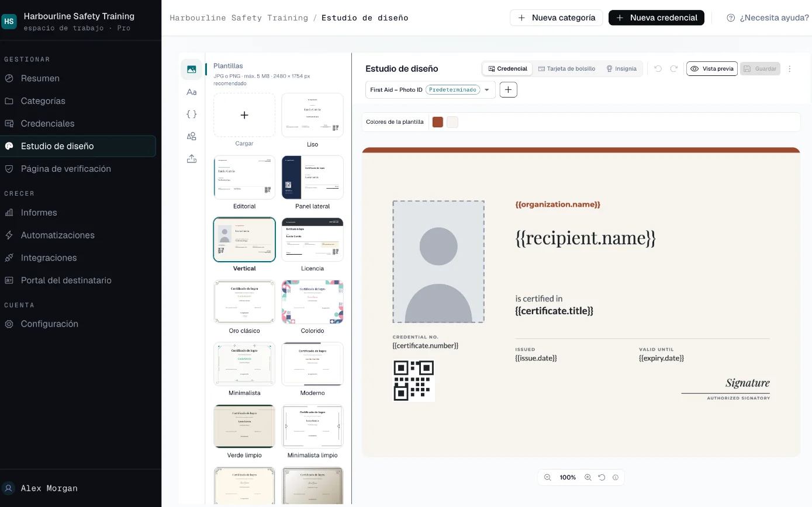Zoom in the canvas
Screen dimensions: 812x507
click(x=588, y=477)
